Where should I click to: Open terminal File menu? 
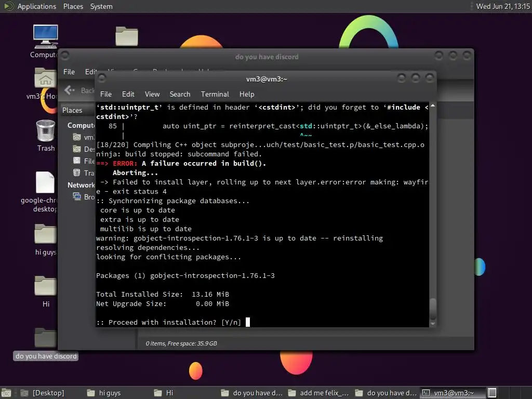[x=106, y=95]
